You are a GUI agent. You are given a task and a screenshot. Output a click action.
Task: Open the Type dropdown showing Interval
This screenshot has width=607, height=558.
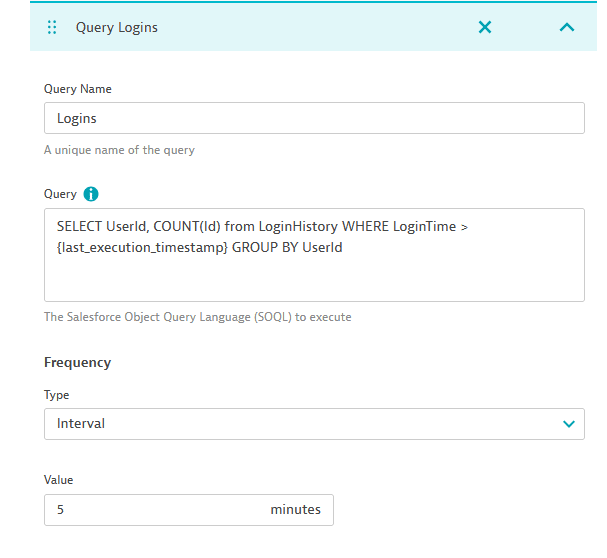pos(300,424)
